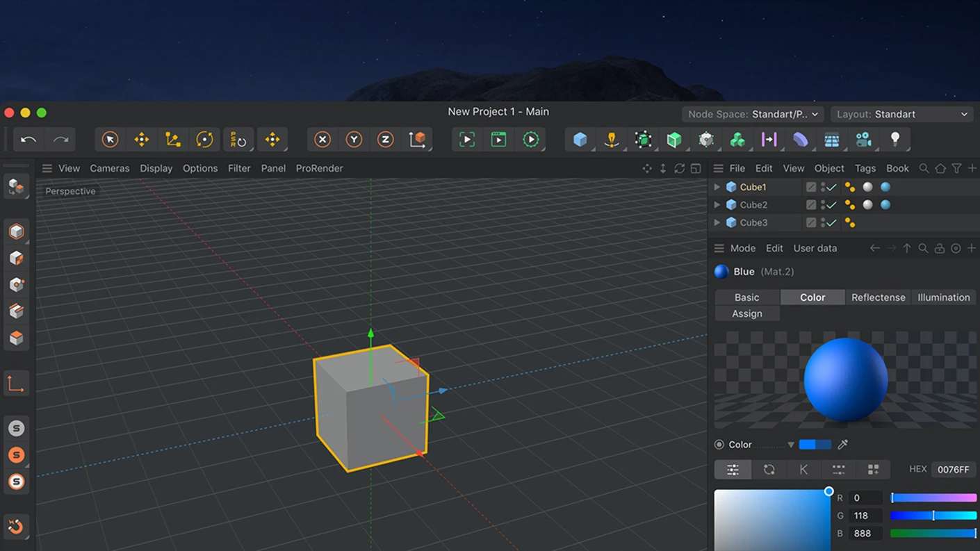Select the Rotate tool icon
Screen dimensions: 980x551
204,140
